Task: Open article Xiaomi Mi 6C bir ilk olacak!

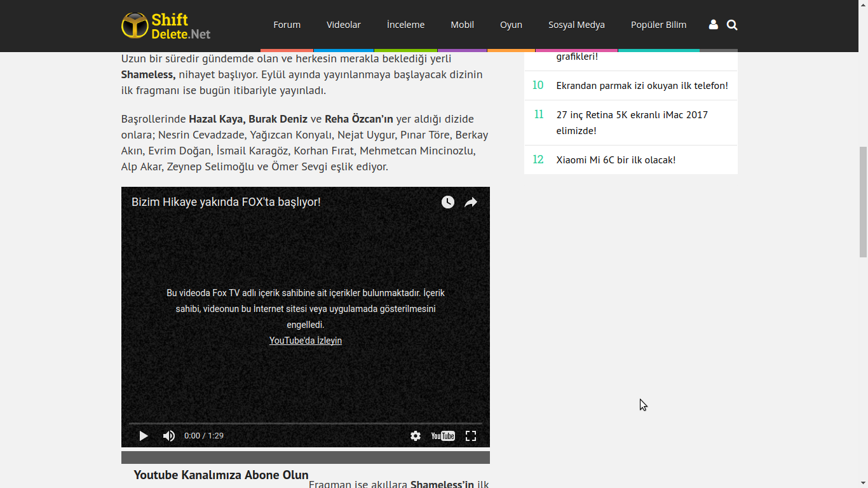Action: coord(616,159)
